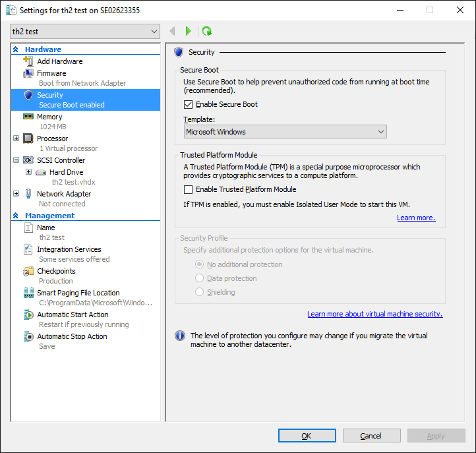Select Automatic Start Action item

tap(73, 315)
